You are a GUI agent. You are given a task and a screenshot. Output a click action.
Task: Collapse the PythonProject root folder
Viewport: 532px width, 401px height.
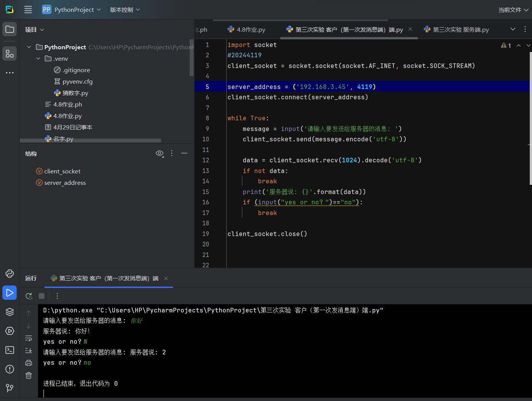point(29,47)
